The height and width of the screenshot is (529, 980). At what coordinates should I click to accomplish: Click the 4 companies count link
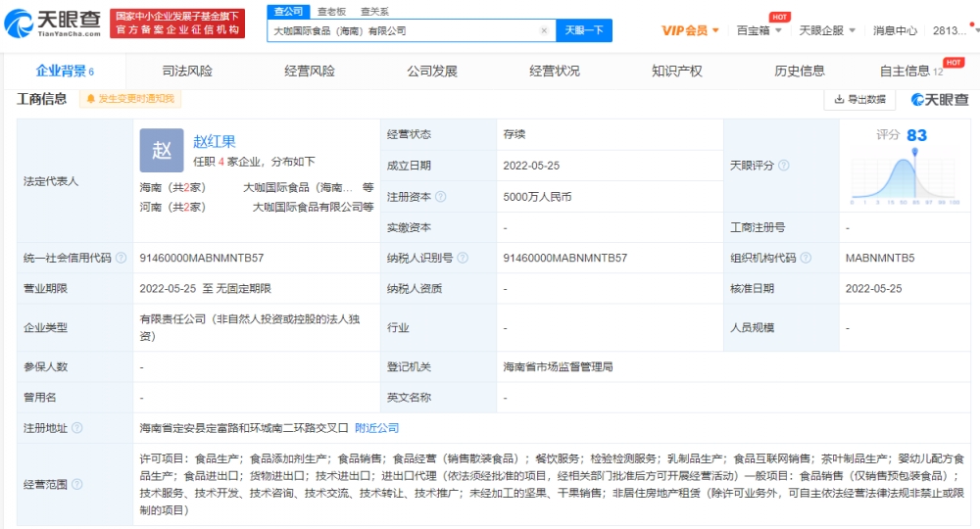click(x=221, y=162)
